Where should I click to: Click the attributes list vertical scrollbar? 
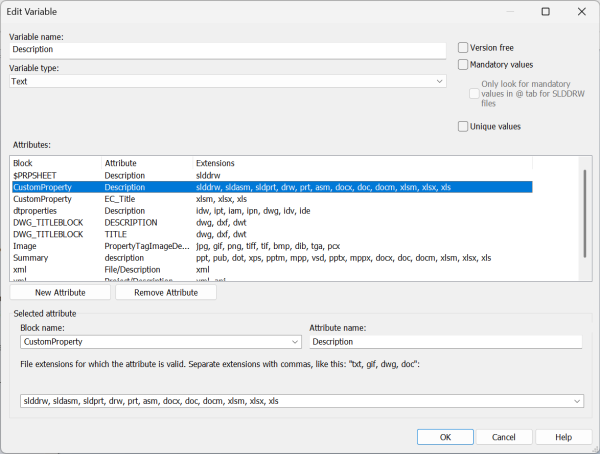point(585,214)
